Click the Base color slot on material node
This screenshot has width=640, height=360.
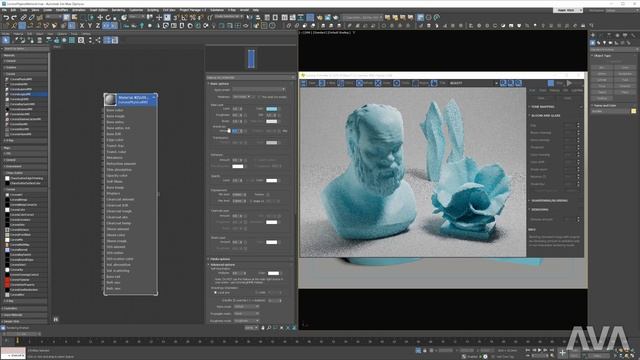tap(115, 110)
